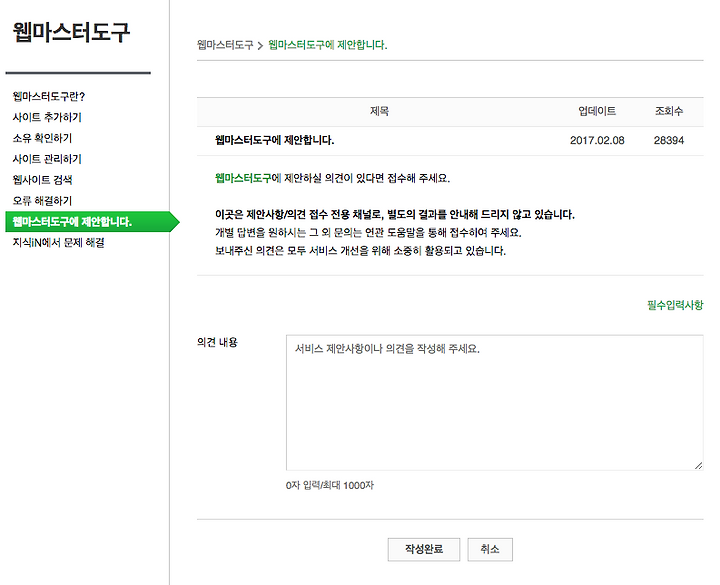Click the bold post title 웹마스터도구에 제안합니다.
Image resolution: width=720 pixels, height=585 pixels.
click(x=275, y=140)
